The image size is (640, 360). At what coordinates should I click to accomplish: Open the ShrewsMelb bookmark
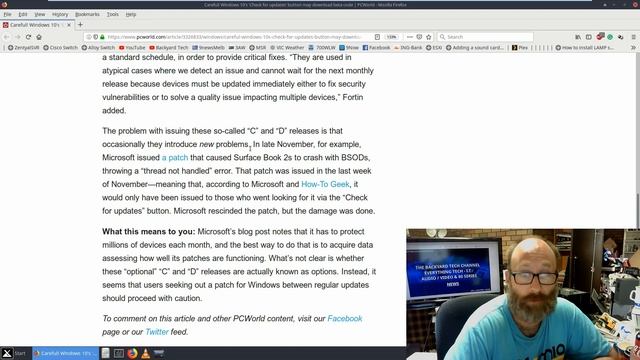point(208,48)
